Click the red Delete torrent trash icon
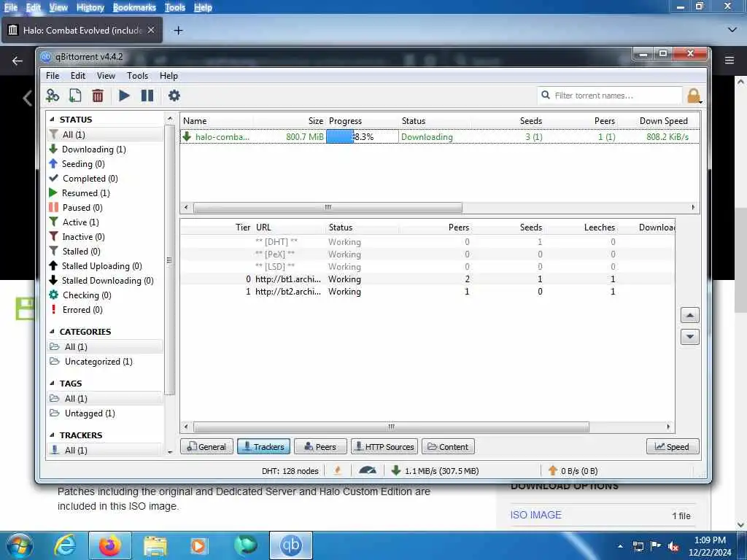Image resolution: width=747 pixels, height=560 pixels. click(98, 96)
